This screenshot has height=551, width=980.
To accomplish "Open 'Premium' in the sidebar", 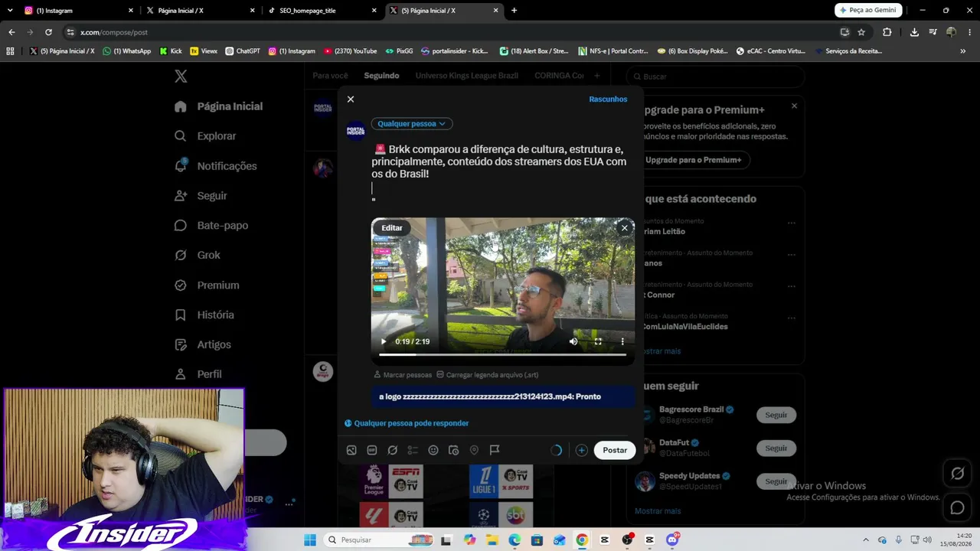I will click(207, 285).
